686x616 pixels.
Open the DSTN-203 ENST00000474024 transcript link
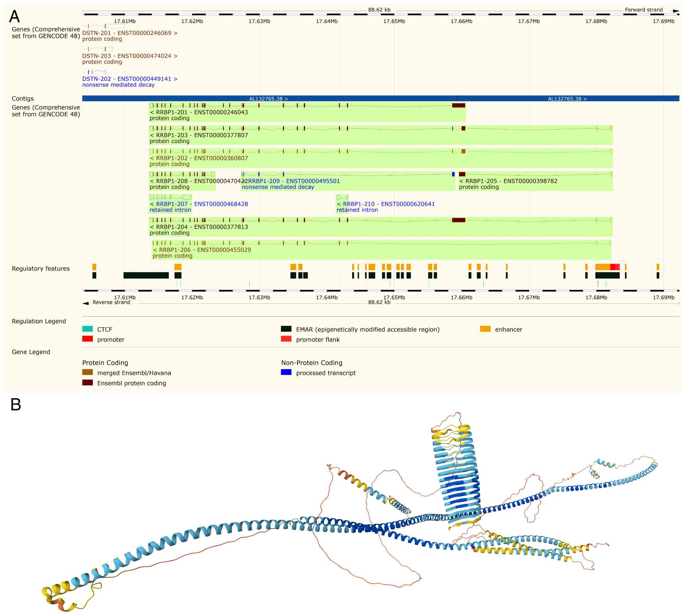pos(129,56)
